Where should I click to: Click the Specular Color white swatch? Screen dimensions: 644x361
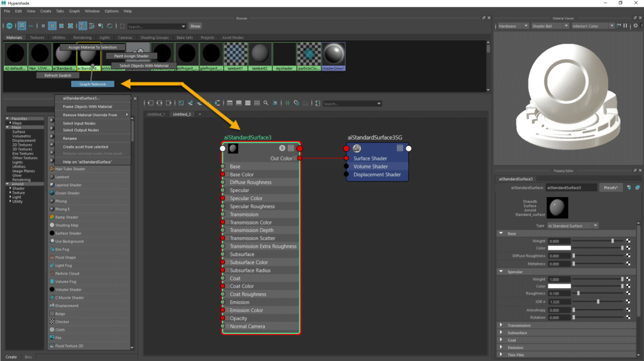click(559, 286)
